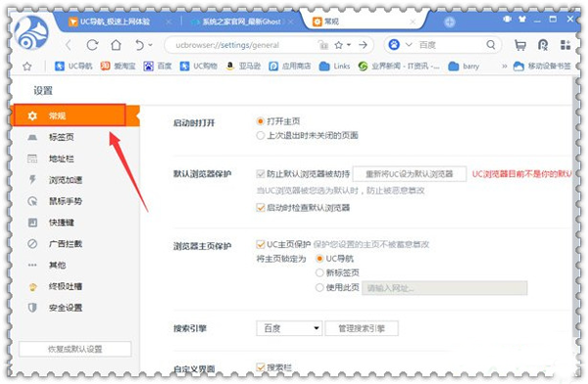
Task: Open the Links bookmark folder
Action: point(334,66)
